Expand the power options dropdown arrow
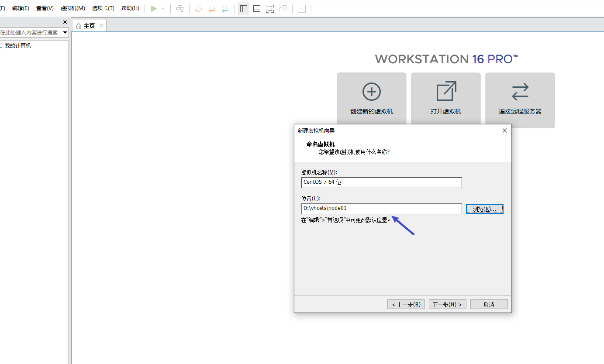604x364 pixels. tap(163, 9)
